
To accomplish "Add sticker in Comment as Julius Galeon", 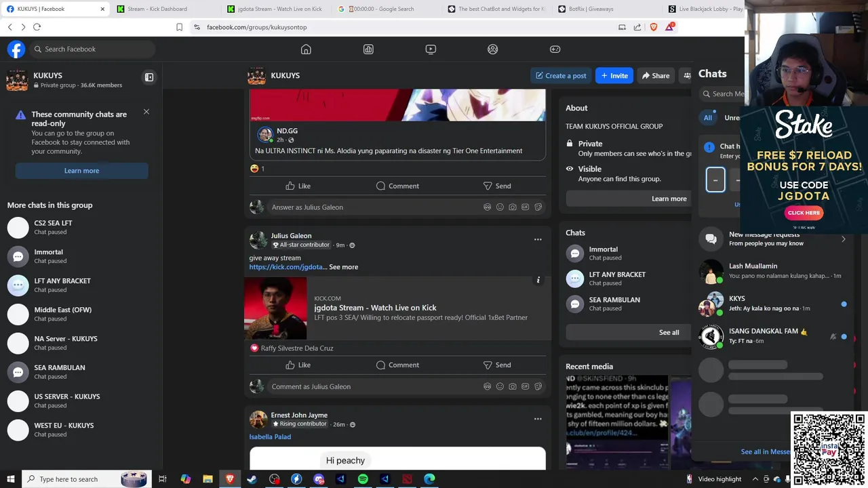I will [538, 386].
